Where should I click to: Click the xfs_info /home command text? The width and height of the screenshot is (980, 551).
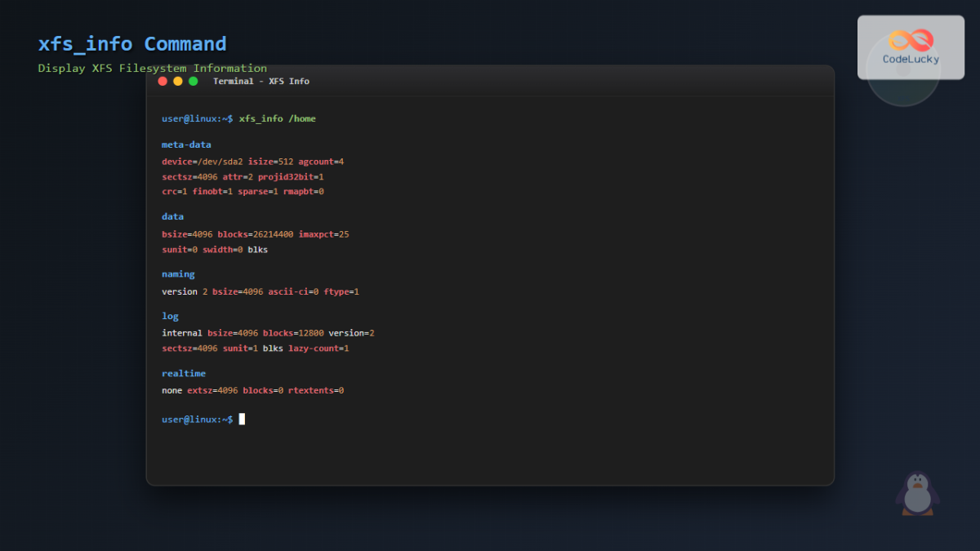[x=278, y=118]
